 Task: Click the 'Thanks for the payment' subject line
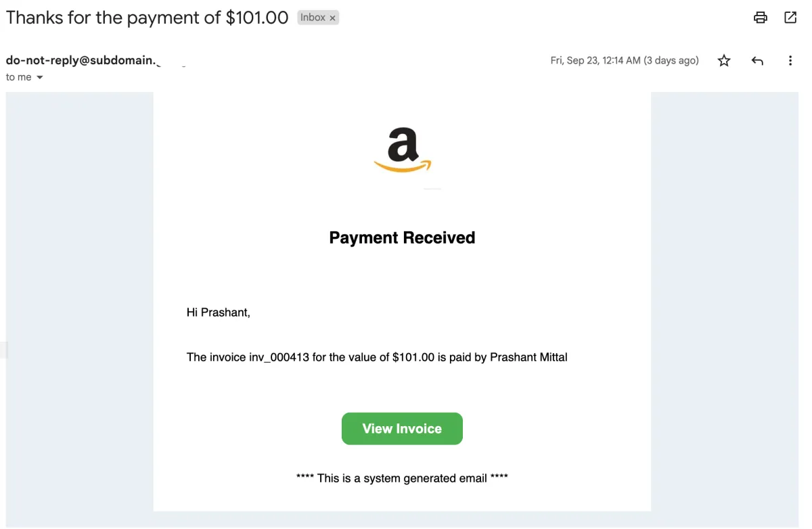coord(148,18)
